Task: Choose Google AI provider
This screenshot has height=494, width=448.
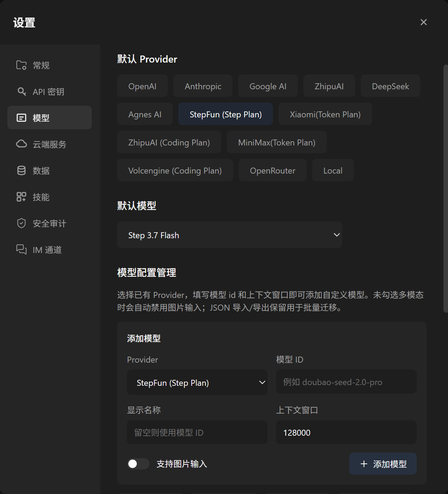Action: [x=268, y=86]
